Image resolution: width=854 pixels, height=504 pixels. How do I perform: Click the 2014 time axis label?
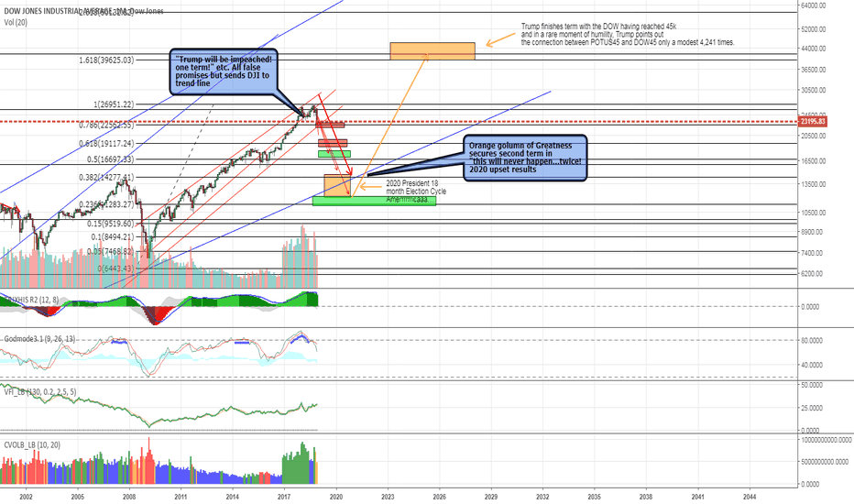point(233,497)
